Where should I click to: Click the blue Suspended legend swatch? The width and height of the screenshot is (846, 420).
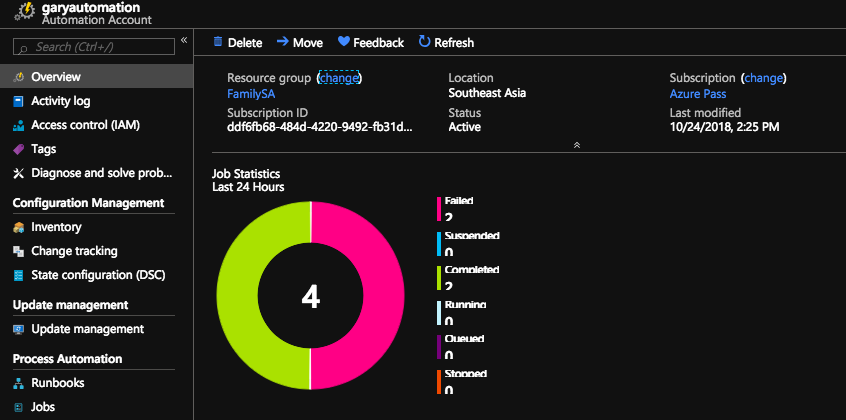(x=439, y=243)
